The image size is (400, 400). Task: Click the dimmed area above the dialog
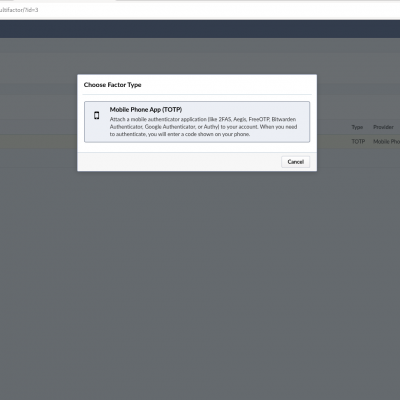[x=200, y=56]
